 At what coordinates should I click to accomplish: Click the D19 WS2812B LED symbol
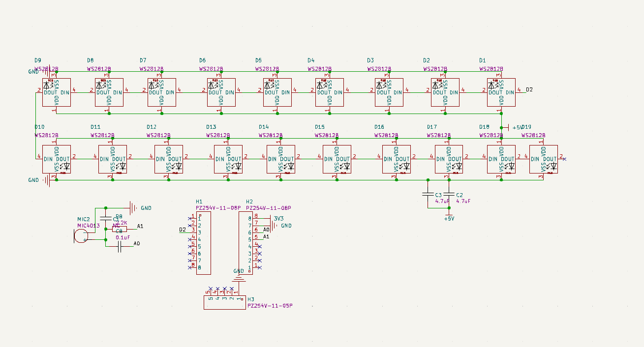click(x=544, y=159)
